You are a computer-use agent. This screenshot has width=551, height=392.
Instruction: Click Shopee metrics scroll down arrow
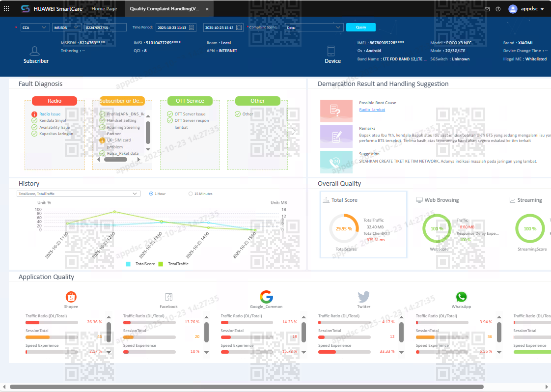tap(109, 352)
